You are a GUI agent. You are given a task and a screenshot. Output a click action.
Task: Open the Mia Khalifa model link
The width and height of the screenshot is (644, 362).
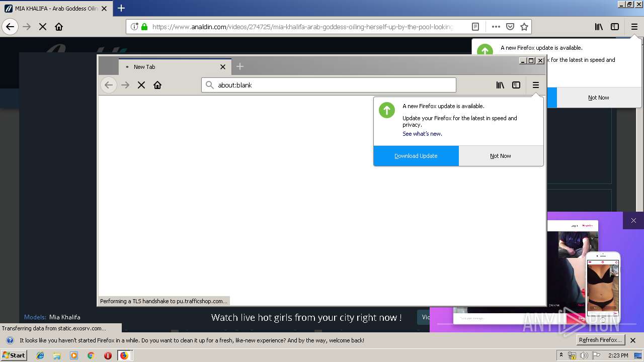click(x=64, y=317)
